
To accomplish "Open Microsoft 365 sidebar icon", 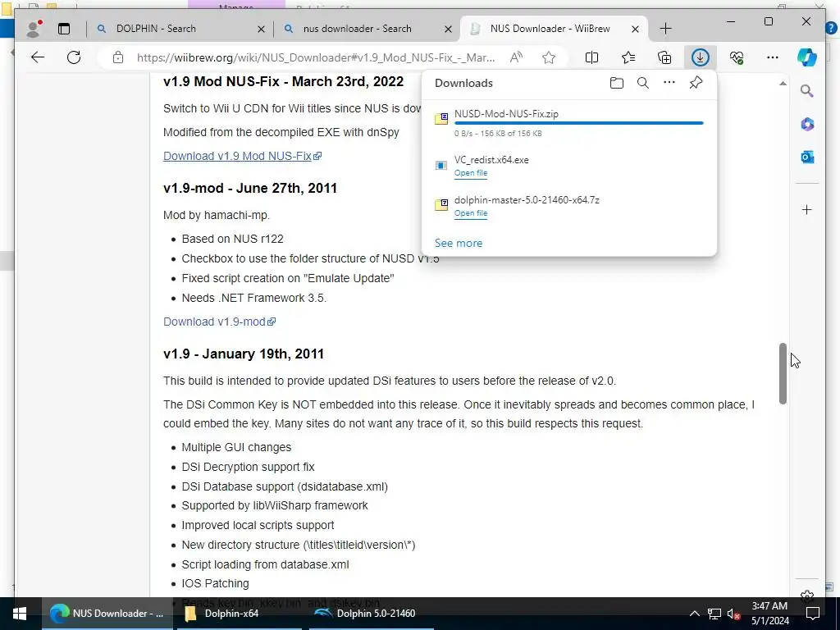I will [807, 125].
